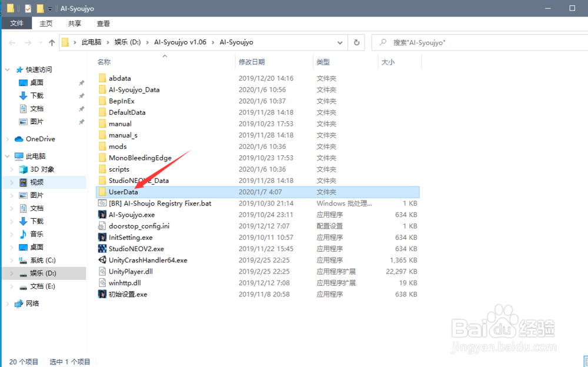
Task: Click 娱乐 (D:) in the address breadcrumb
Action: point(128,42)
